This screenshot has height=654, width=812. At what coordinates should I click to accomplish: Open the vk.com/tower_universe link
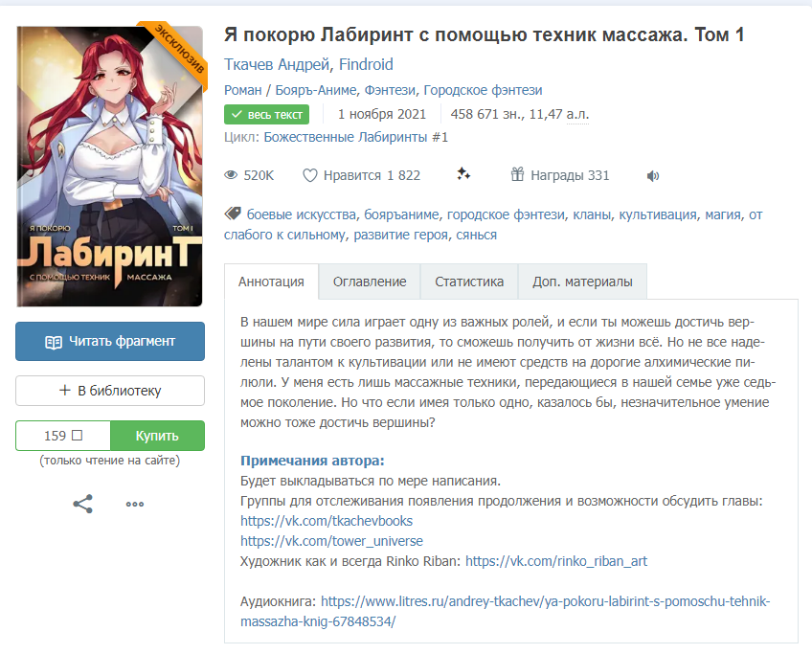[331, 541]
